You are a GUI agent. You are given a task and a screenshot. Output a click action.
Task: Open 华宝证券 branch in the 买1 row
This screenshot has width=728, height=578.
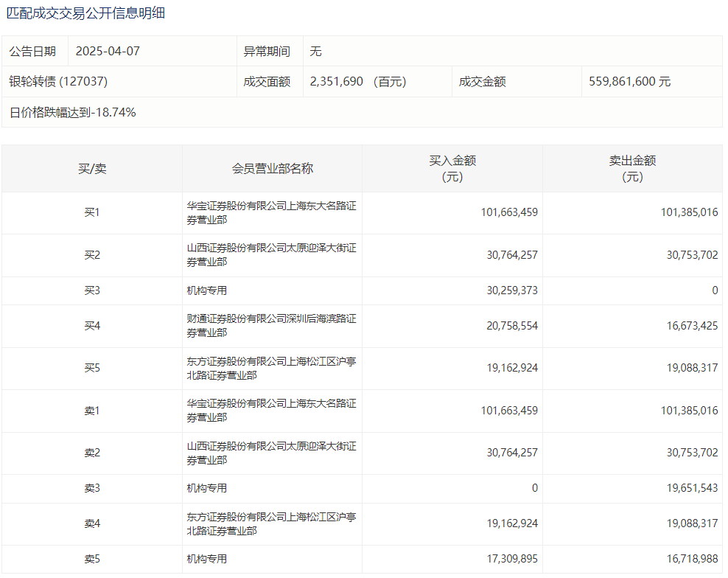coord(271,213)
